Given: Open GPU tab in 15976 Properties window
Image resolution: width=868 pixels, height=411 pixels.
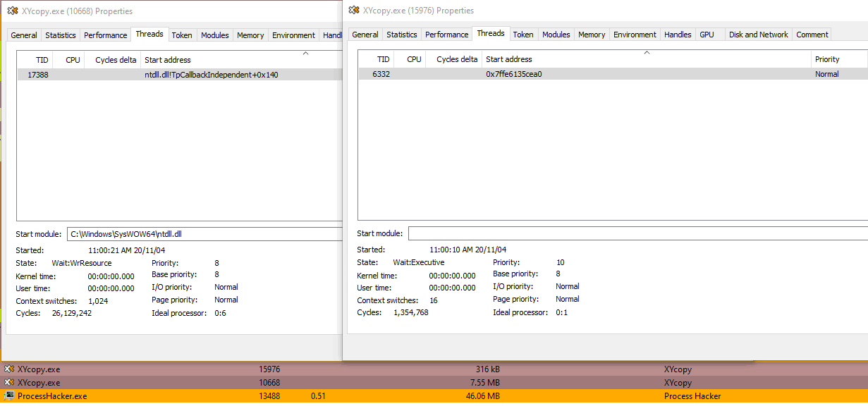Looking at the screenshot, I should click(x=707, y=35).
